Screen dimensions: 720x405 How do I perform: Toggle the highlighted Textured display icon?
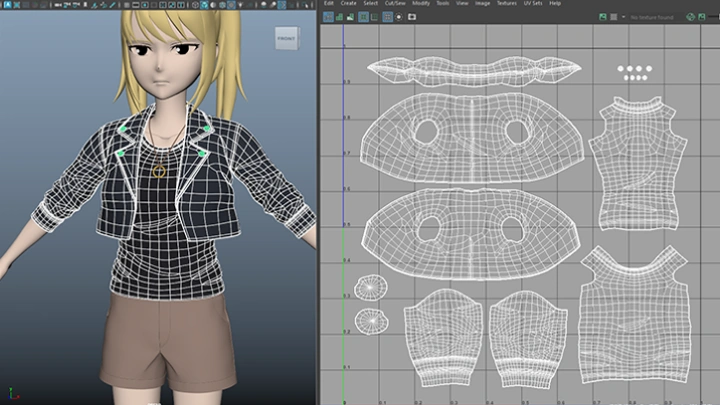[x=231, y=5]
